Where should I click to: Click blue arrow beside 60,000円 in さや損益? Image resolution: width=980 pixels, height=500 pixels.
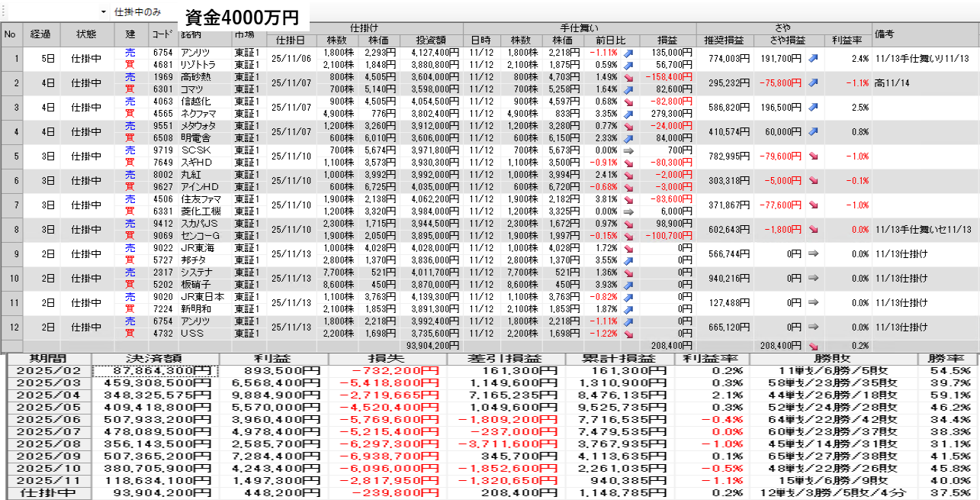pos(814,131)
